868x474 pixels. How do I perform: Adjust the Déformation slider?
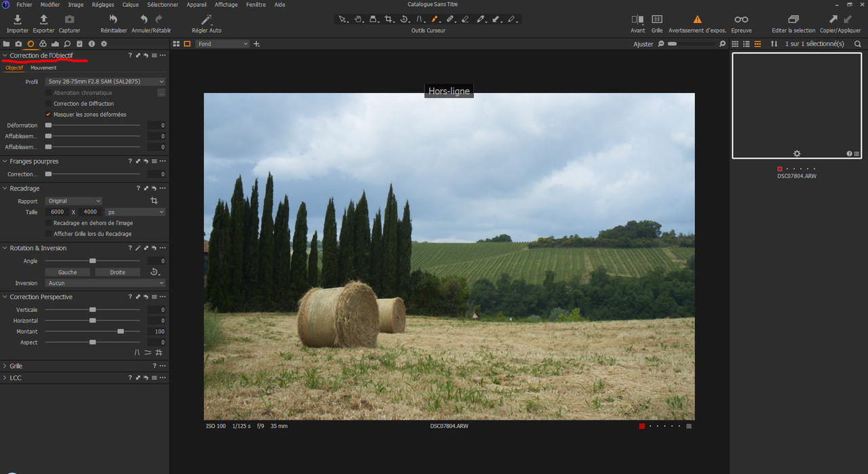click(x=93, y=125)
